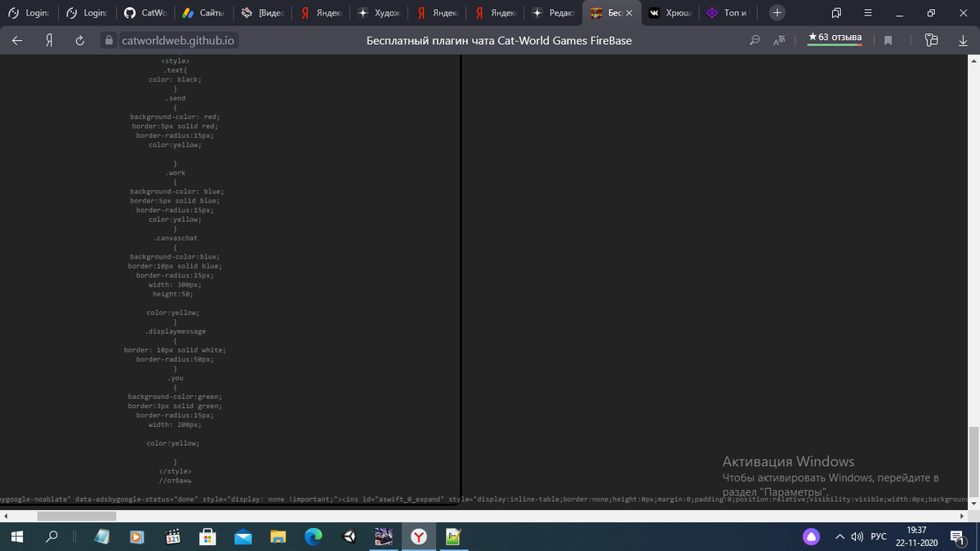Open the Alice assistant purple icon
The image size is (980, 551).
811,536
